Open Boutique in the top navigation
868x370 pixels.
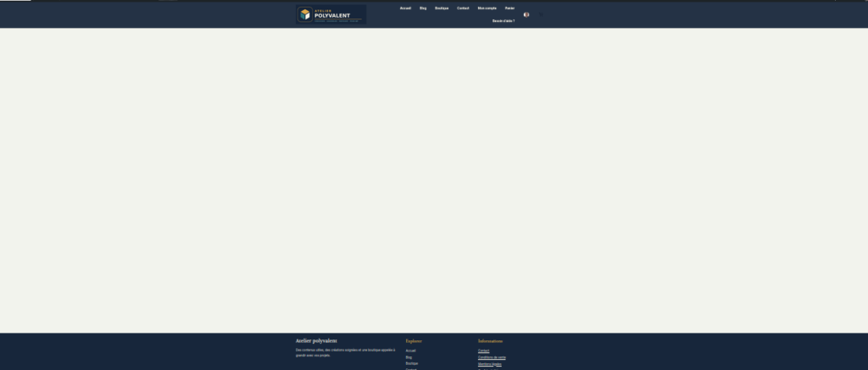coord(442,8)
